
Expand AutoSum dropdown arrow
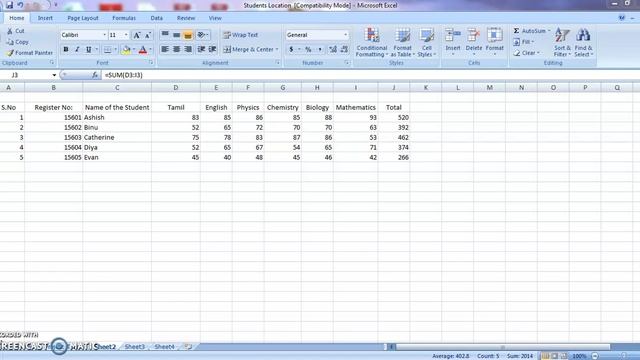(549, 31)
